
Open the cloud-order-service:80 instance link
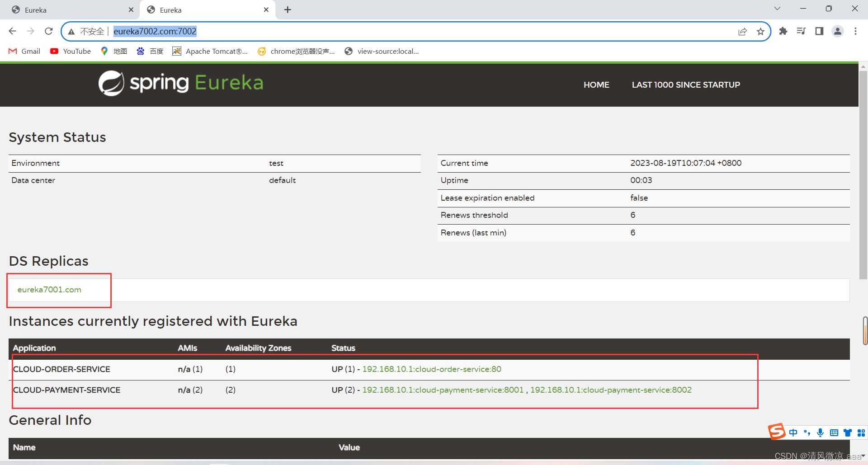432,369
